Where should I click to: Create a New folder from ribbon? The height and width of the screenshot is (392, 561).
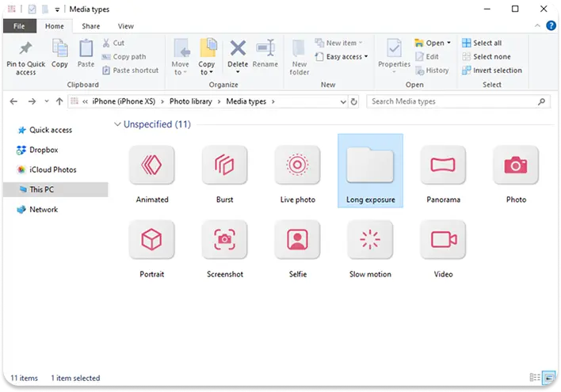(299, 57)
